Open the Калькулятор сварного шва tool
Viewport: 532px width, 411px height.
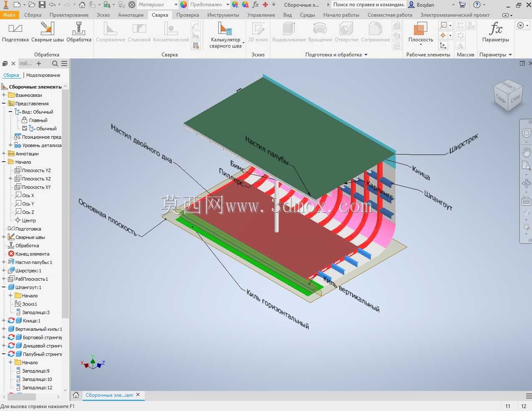coord(225,35)
